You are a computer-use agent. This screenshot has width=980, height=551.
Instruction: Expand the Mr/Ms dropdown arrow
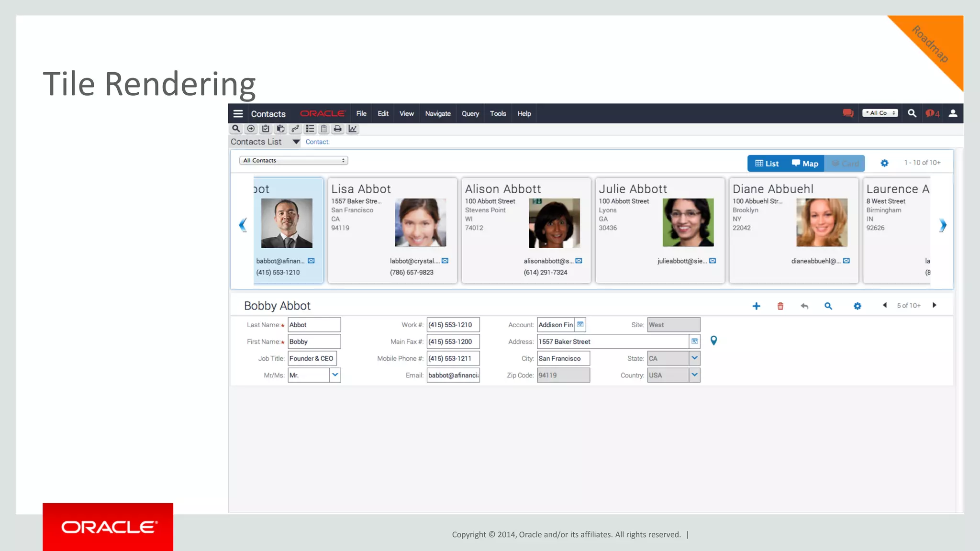tap(335, 375)
